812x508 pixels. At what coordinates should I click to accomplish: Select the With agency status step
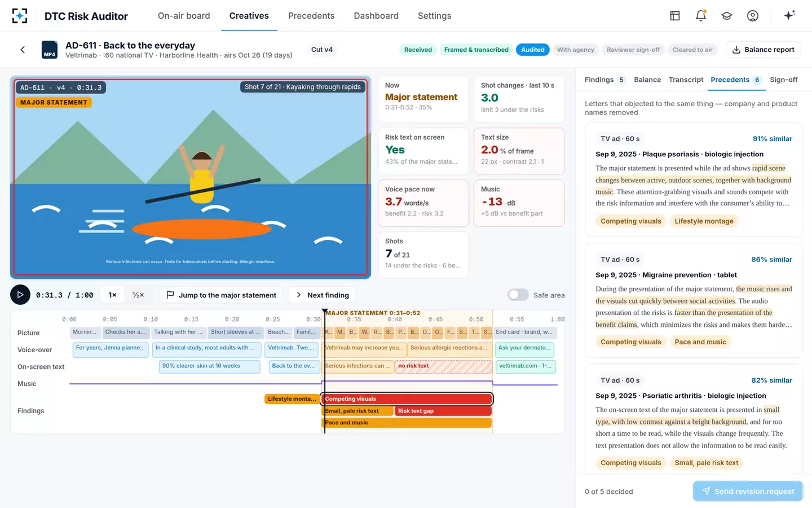pos(576,50)
